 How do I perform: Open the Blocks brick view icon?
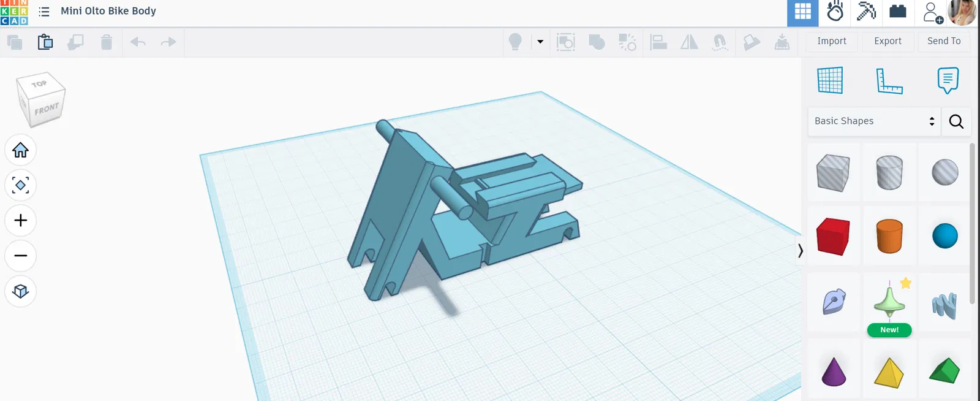click(x=898, y=12)
